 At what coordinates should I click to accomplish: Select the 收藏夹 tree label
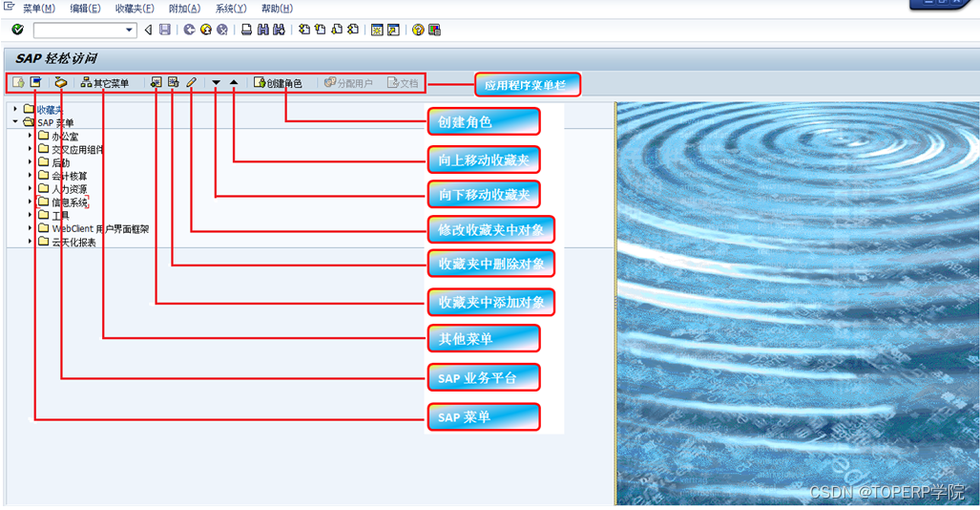pos(50,110)
